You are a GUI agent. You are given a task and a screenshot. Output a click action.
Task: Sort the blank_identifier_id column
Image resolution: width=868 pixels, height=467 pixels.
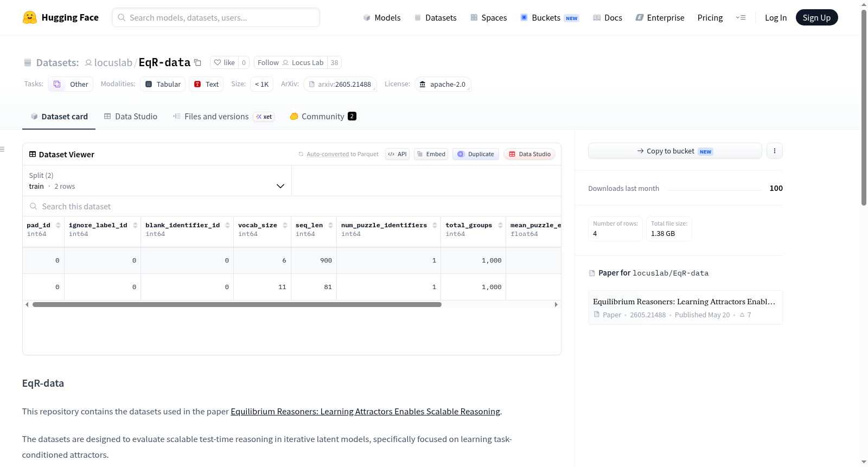(227, 225)
